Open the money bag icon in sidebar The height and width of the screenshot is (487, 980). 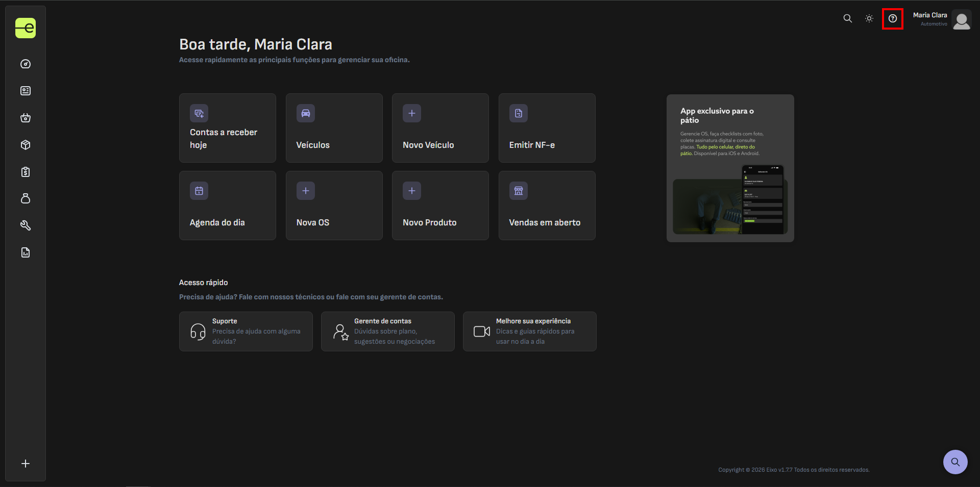point(26,198)
